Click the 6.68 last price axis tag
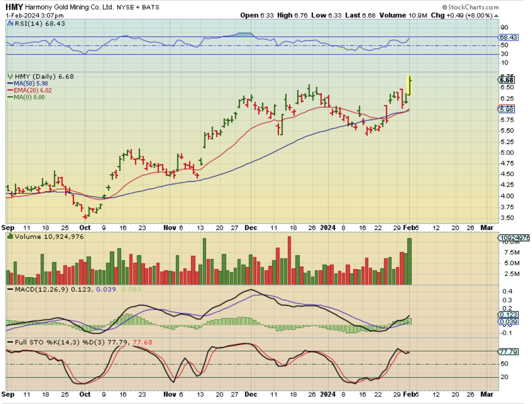This screenshot has height=404, width=532. point(507,80)
